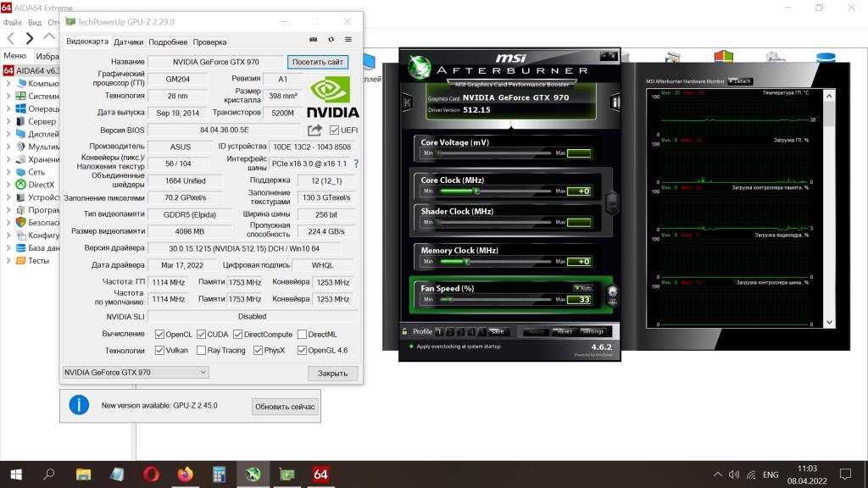Expand the Мультимедиа tree node
Screen dimensions: 868x488
(x=8, y=147)
